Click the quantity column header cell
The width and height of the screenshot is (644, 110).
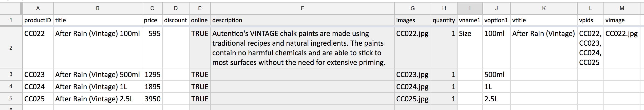click(x=444, y=20)
